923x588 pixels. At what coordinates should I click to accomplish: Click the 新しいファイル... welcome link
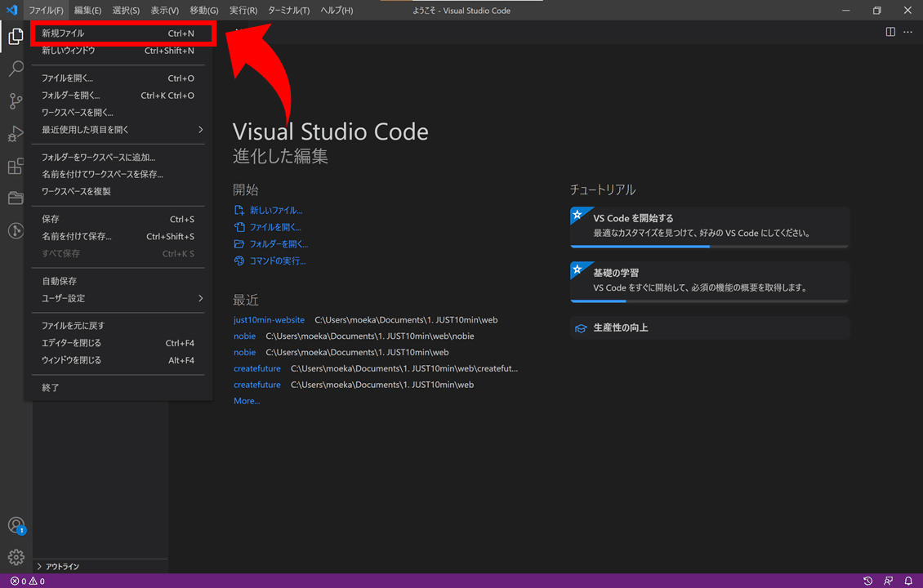[275, 210]
